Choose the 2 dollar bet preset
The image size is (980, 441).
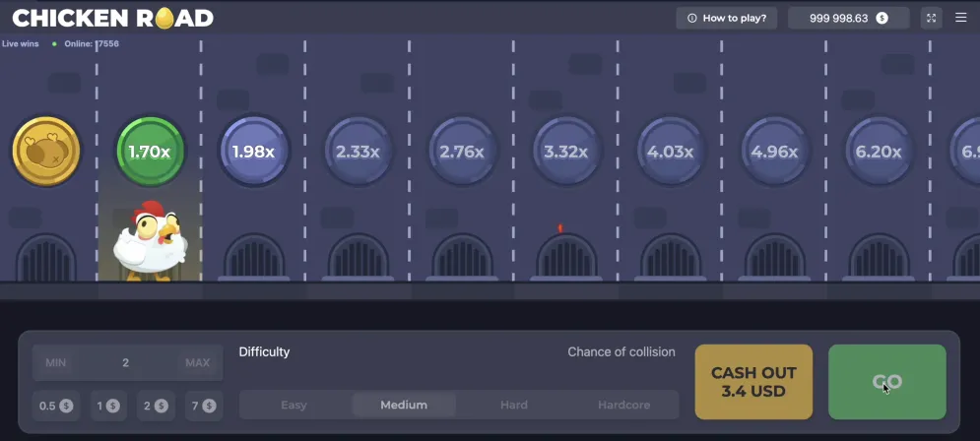point(156,406)
